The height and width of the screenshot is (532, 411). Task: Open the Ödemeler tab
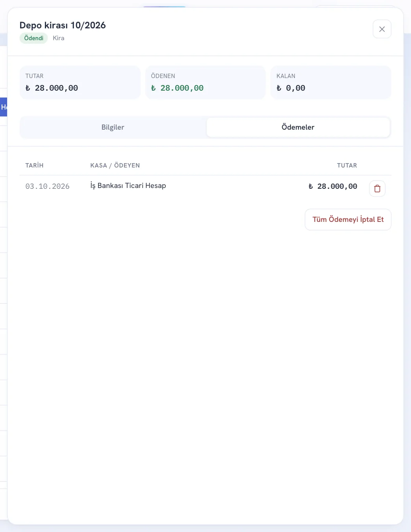tap(298, 127)
